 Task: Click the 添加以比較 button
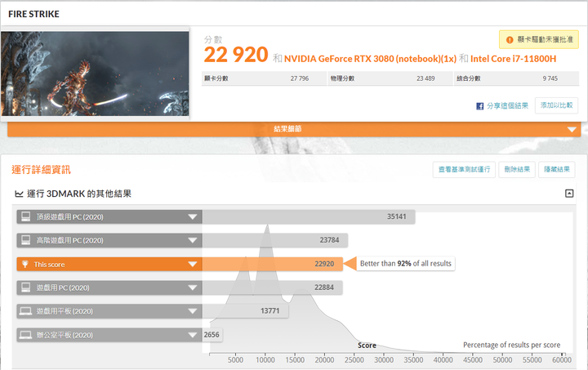556,105
